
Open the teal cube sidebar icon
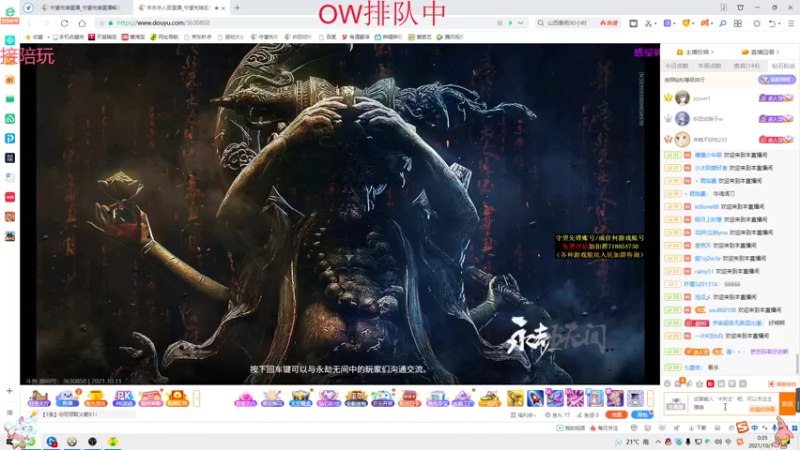[x=10, y=40]
